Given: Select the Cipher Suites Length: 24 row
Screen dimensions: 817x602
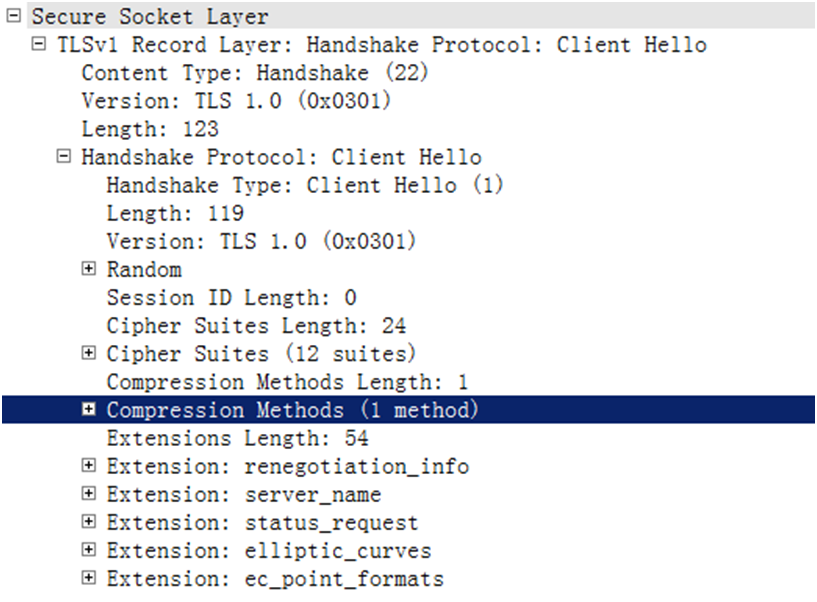Looking at the screenshot, I should click(256, 325).
